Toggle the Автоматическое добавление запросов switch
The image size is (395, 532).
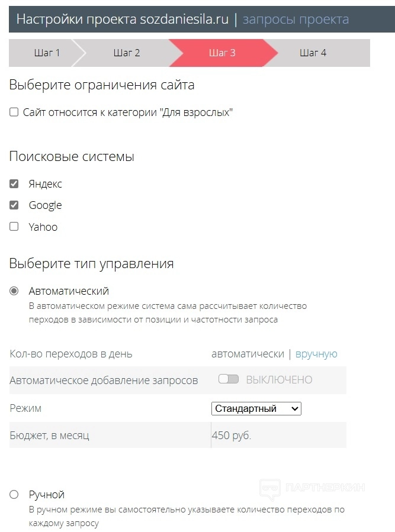[228, 379]
